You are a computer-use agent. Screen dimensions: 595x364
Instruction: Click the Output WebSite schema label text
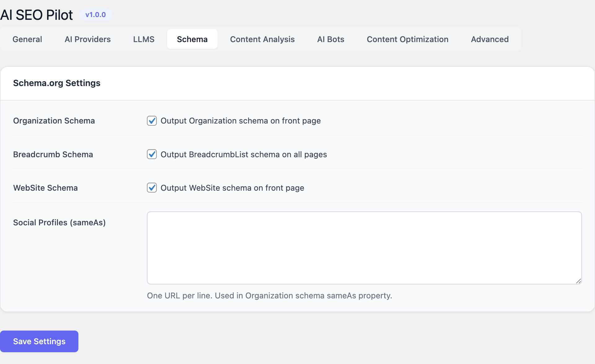[232, 188]
